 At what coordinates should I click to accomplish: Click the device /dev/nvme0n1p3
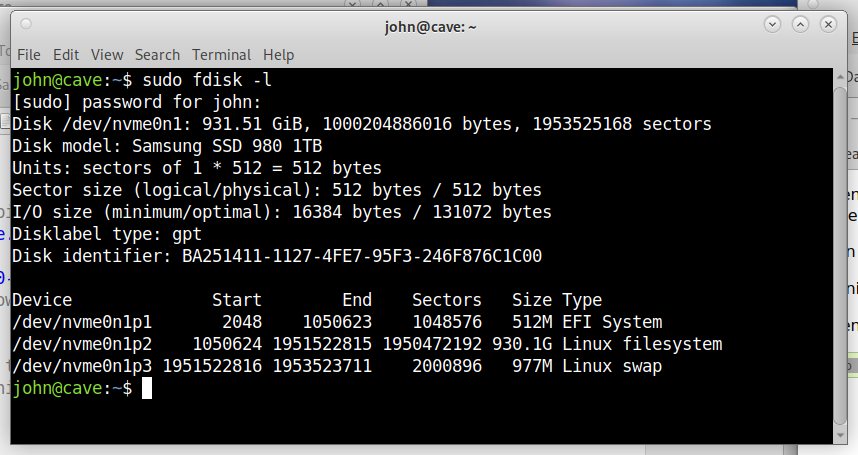82,366
